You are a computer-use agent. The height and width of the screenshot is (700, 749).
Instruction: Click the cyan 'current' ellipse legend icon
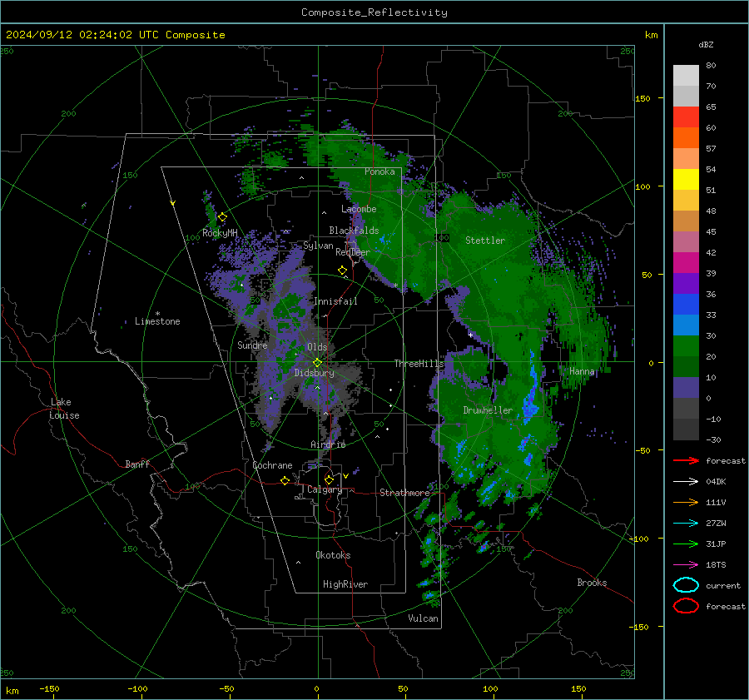coord(686,585)
